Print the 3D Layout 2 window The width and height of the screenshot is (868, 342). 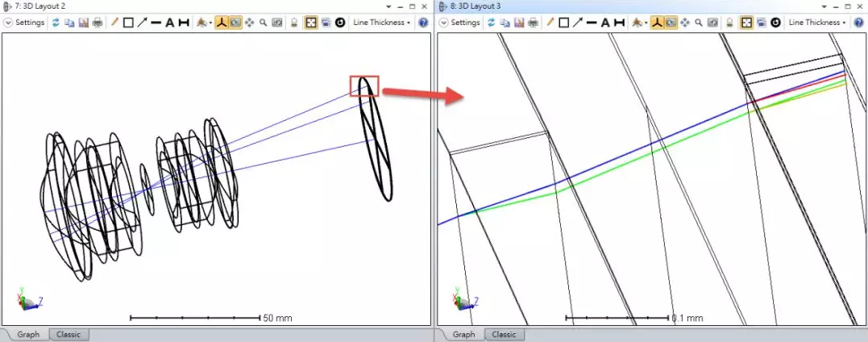[98, 23]
